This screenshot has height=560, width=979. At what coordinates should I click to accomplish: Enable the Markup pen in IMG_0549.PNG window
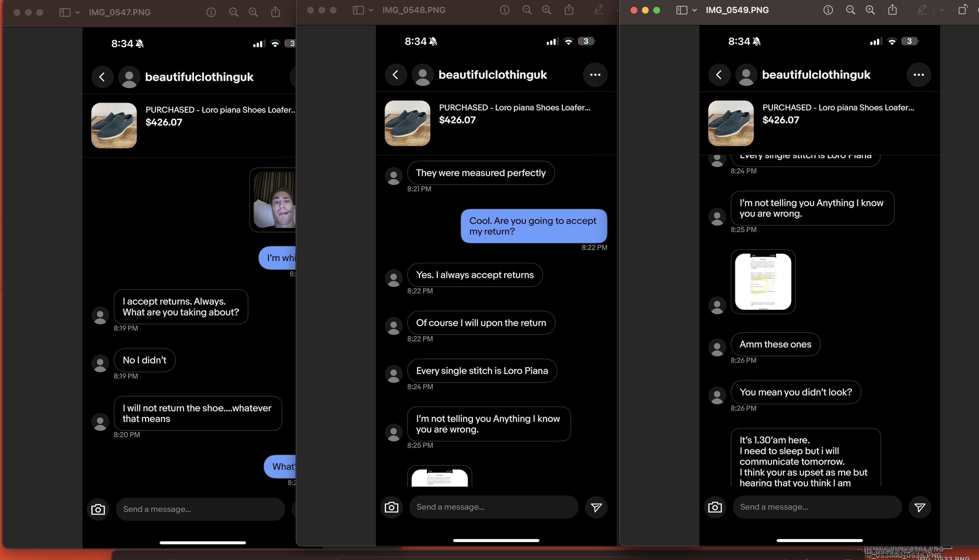(x=922, y=10)
